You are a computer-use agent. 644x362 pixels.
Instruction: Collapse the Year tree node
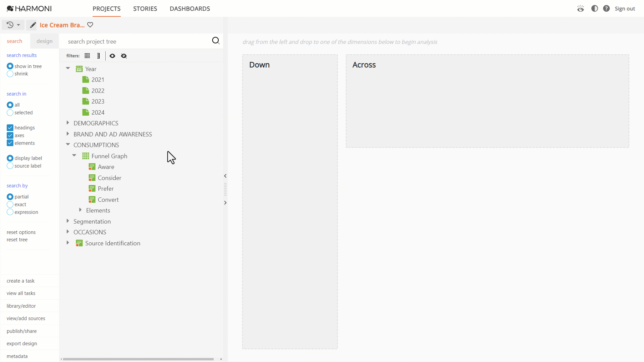[68, 68]
